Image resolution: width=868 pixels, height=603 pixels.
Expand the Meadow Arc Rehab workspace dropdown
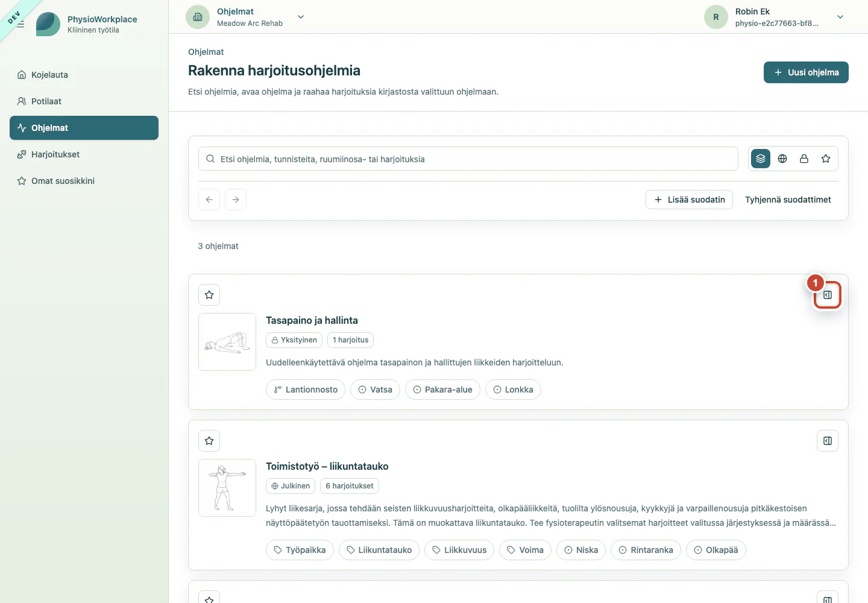[x=301, y=17]
